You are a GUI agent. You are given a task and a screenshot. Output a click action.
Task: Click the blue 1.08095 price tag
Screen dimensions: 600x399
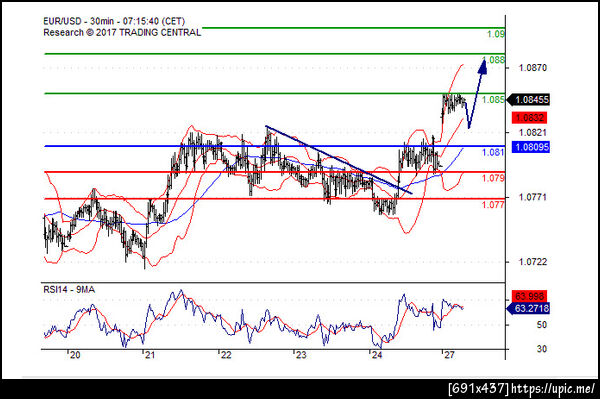click(530, 147)
